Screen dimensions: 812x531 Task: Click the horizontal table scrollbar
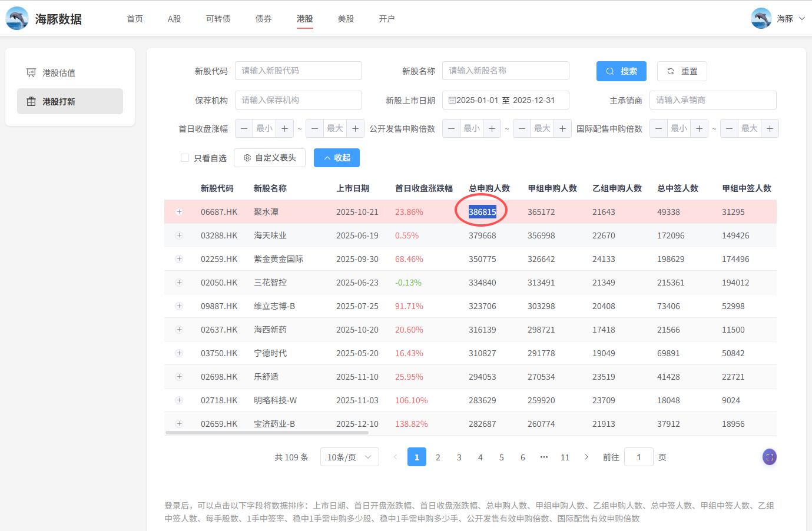pos(267,433)
